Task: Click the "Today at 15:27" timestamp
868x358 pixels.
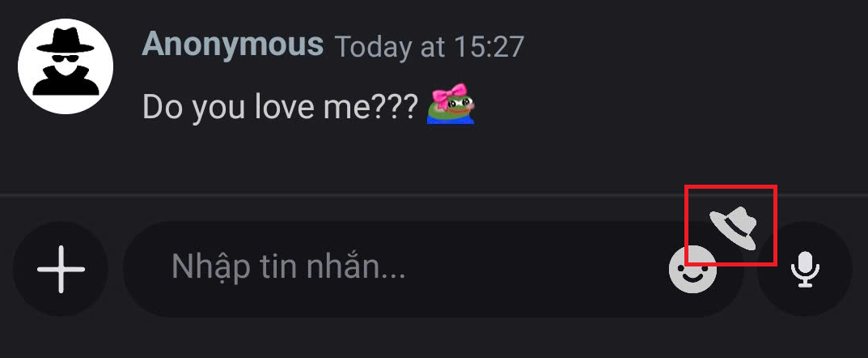Action: (429, 46)
